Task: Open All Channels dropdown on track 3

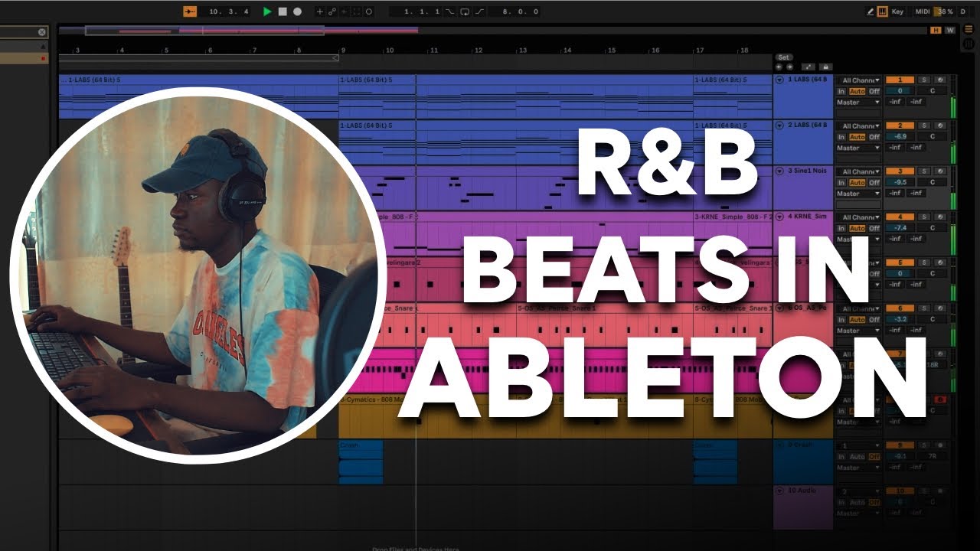Action: 858,171
